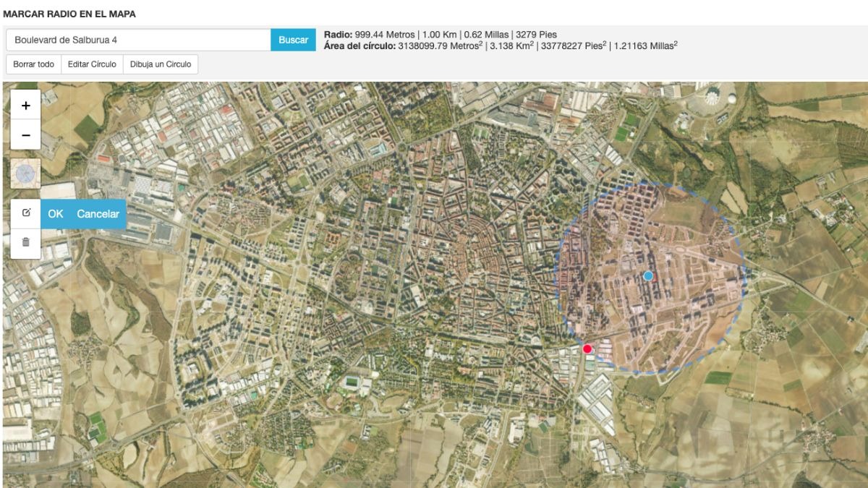Click the red marker on the map
868x488 pixels.
point(587,348)
